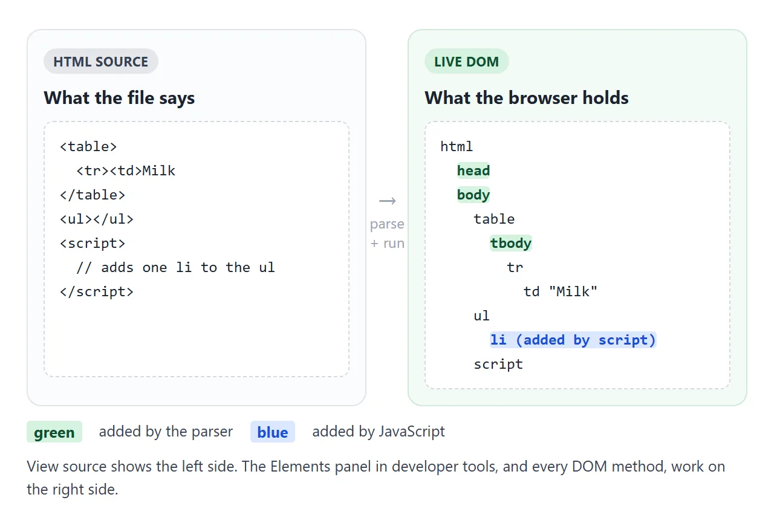Select the green body node
774x532 pixels.
473,195
